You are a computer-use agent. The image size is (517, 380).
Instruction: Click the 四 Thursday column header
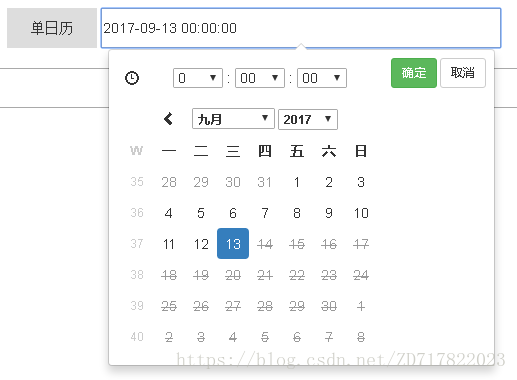click(265, 151)
